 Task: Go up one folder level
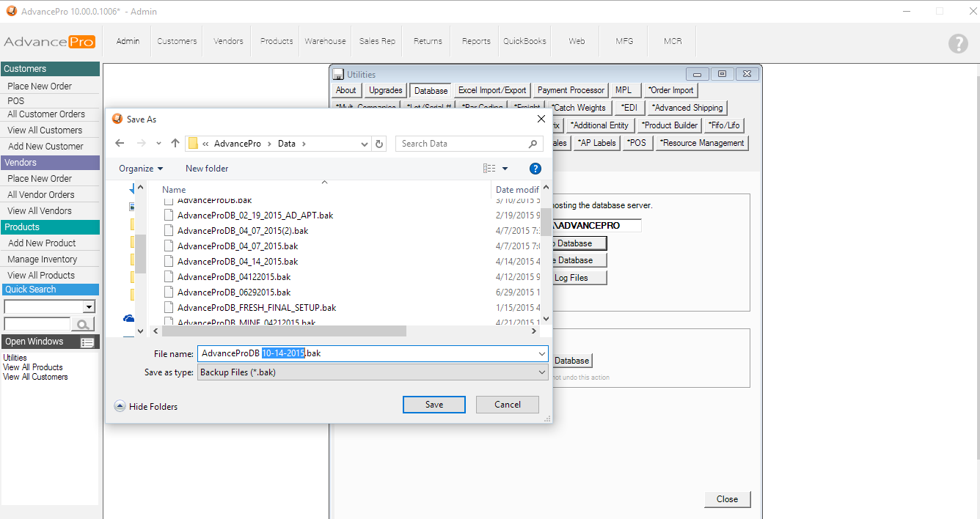tap(175, 144)
